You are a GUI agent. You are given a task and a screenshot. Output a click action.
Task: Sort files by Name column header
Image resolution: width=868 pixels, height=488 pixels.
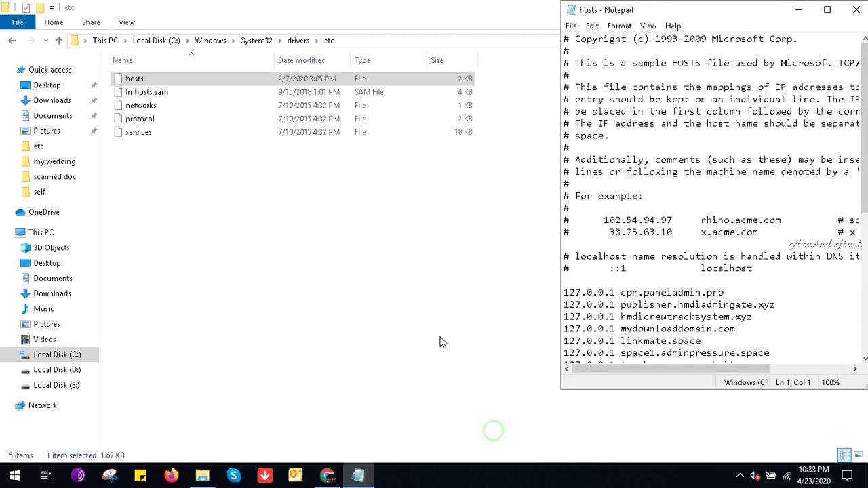click(x=191, y=60)
